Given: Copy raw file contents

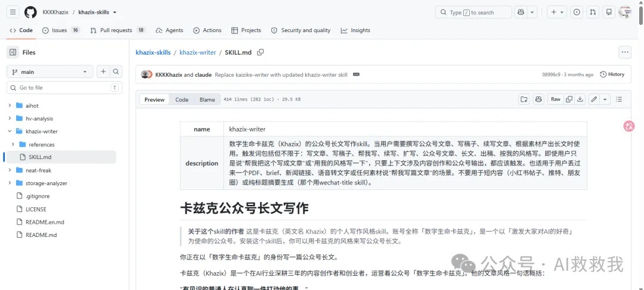Looking at the screenshot, I should (x=569, y=99).
